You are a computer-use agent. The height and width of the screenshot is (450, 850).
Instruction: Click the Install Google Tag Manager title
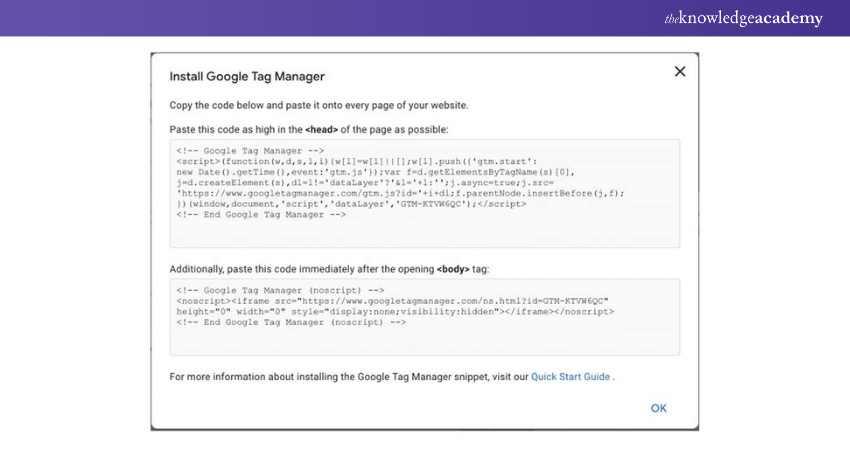(x=247, y=76)
